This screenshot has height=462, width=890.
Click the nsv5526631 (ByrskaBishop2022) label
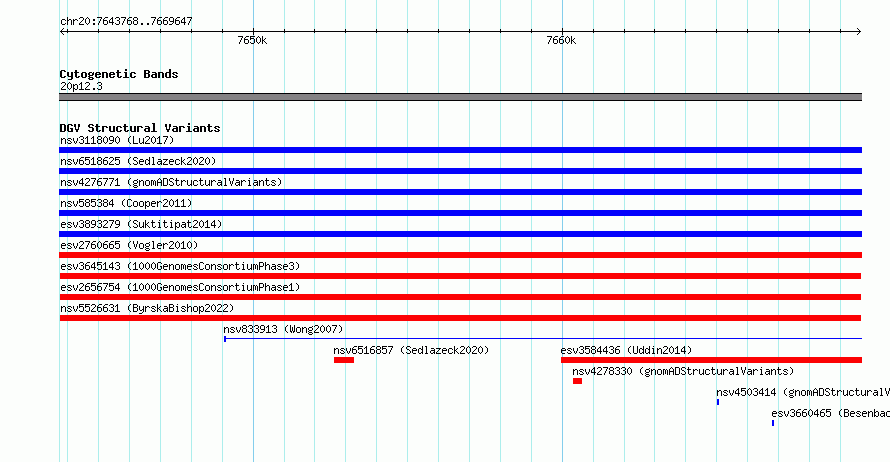pyautogui.click(x=147, y=308)
